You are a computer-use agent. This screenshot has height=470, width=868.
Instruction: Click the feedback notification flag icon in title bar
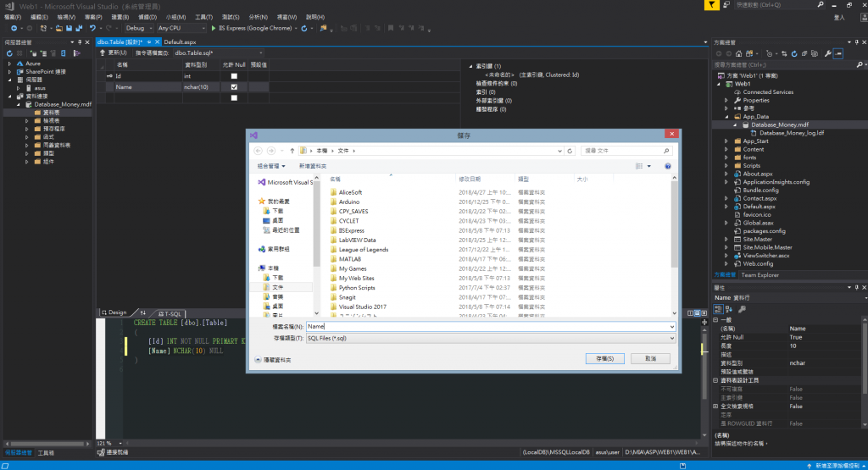711,5
